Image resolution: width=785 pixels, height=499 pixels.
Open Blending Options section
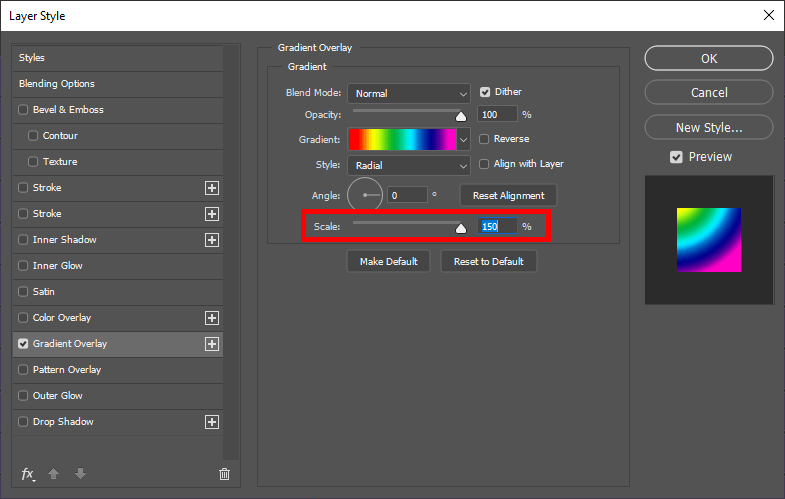pyautogui.click(x=118, y=84)
